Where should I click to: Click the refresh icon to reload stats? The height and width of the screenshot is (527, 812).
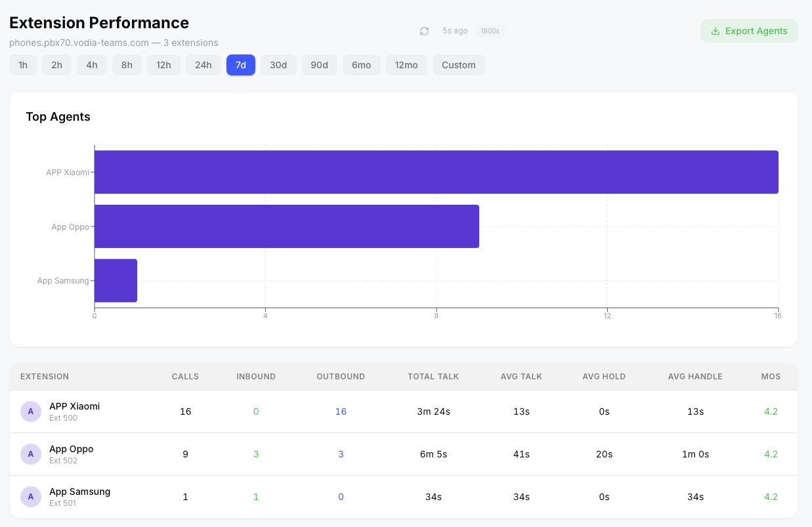[424, 31]
